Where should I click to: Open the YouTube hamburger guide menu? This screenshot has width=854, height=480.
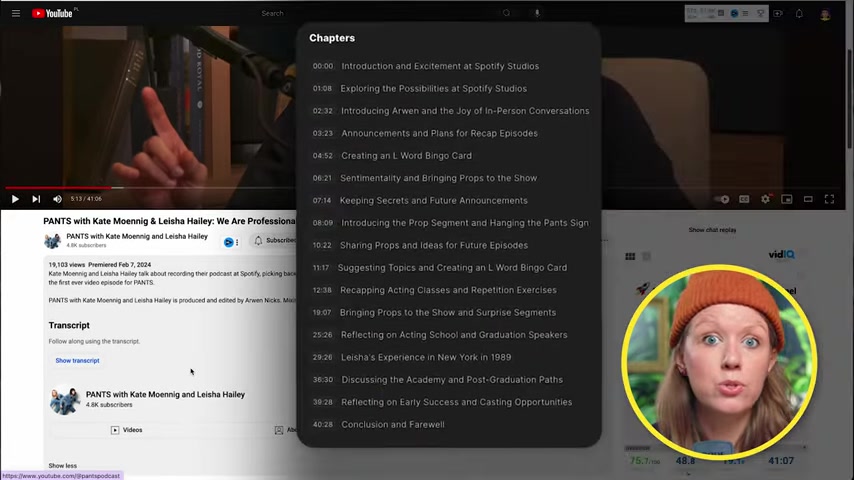pyautogui.click(x=16, y=13)
